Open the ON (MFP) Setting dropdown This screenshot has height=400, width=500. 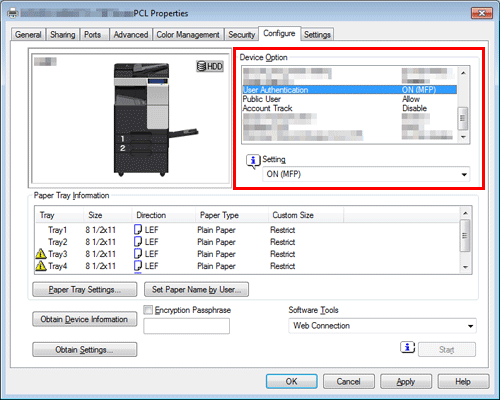point(366,174)
